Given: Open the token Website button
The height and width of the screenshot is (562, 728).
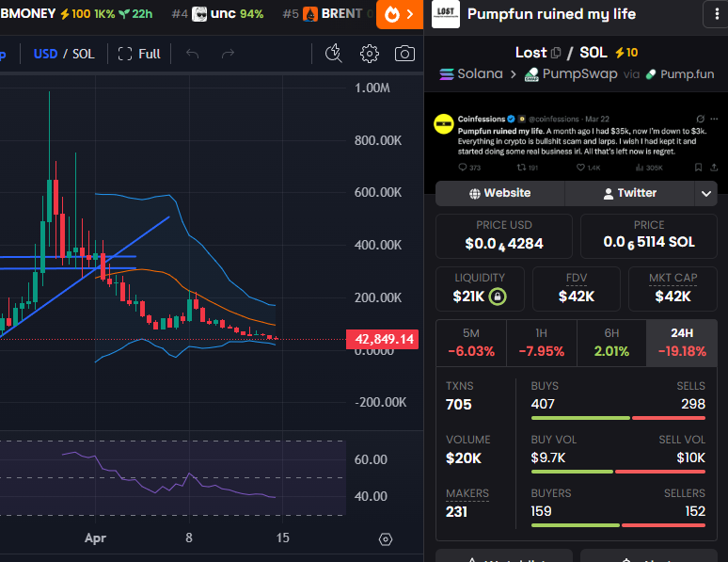Looking at the screenshot, I should [x=500, y=193].
